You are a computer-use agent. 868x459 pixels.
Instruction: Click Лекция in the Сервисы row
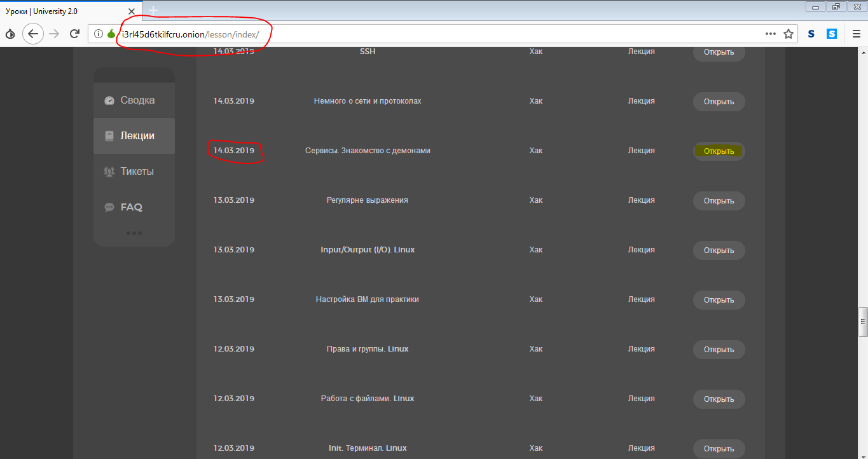[642, 151]
